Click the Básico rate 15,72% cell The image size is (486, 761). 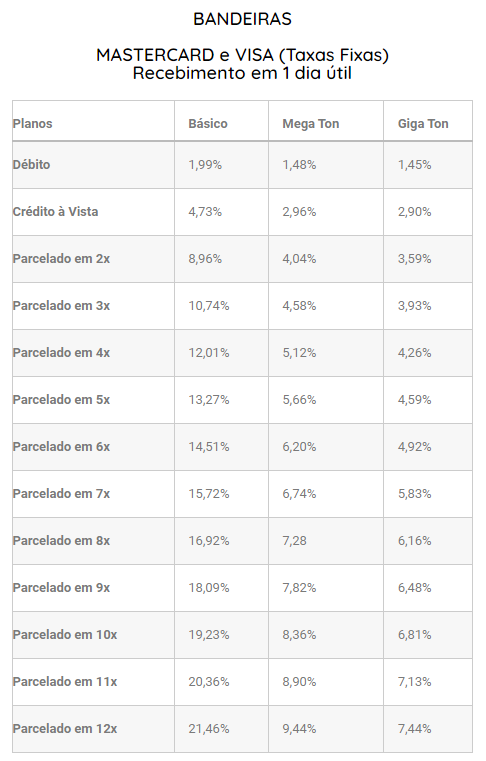coord(221,494)
